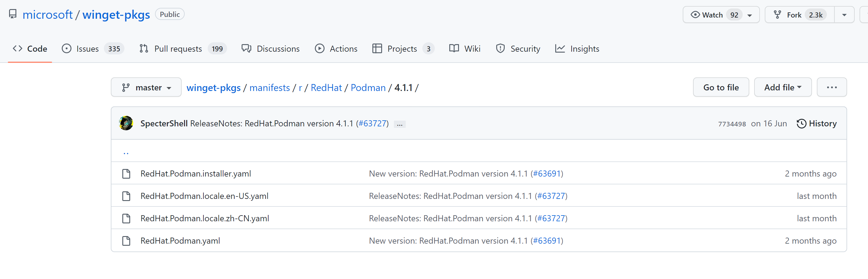The height and width of the screenshot is (279, 868).
Task: Click the Wiki book icon
Action: [x=454, y=48]
